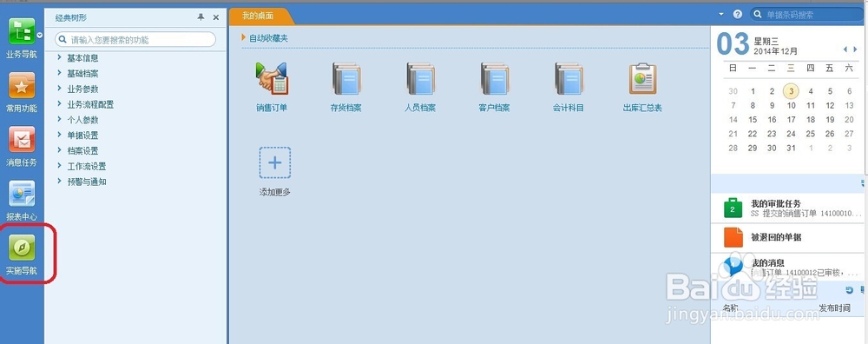
Task: Expand 预警与通知 tree node
Action: click(x=59, y=182)
